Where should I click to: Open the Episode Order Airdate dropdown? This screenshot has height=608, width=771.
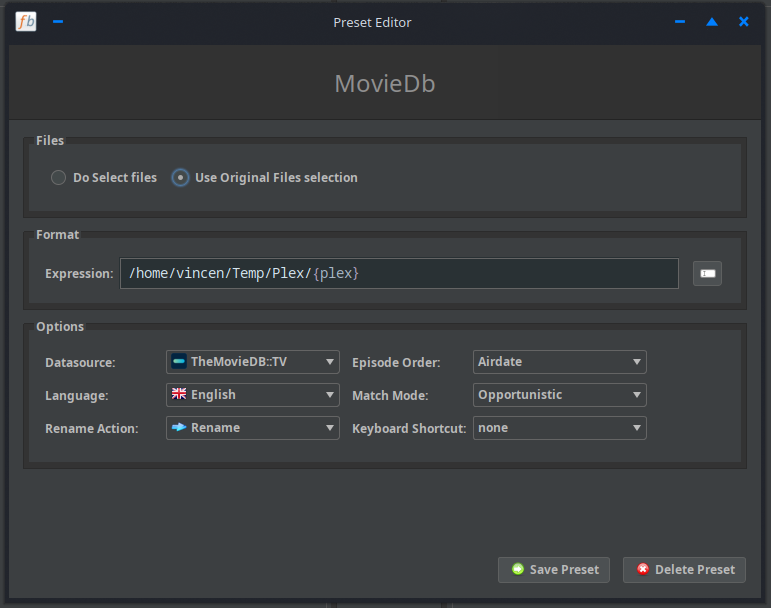coord(560,362)
